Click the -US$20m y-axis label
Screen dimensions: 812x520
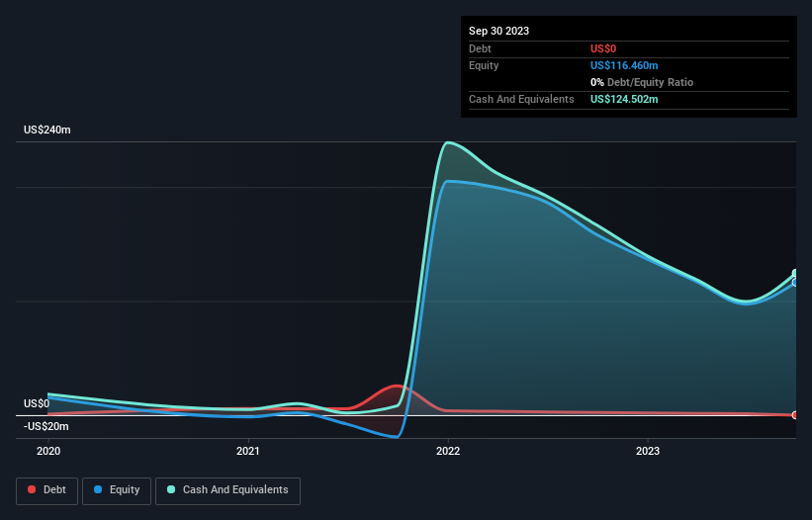point(46,426)
